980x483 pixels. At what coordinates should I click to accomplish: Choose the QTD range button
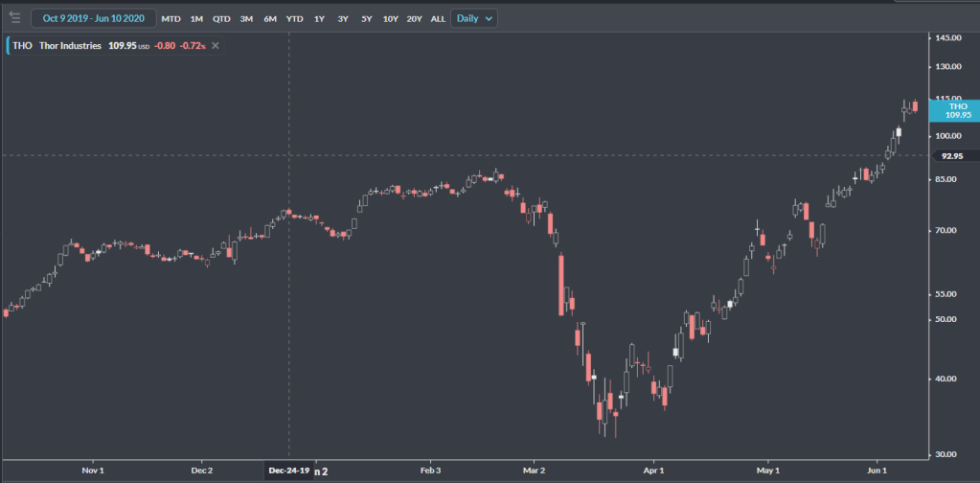click(x=221, y=18)
